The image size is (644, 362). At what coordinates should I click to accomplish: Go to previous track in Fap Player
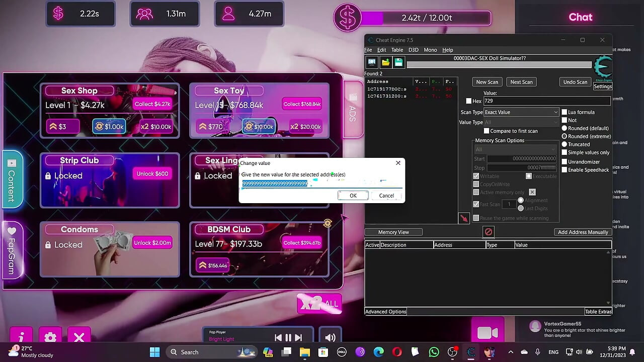point(278,338)
